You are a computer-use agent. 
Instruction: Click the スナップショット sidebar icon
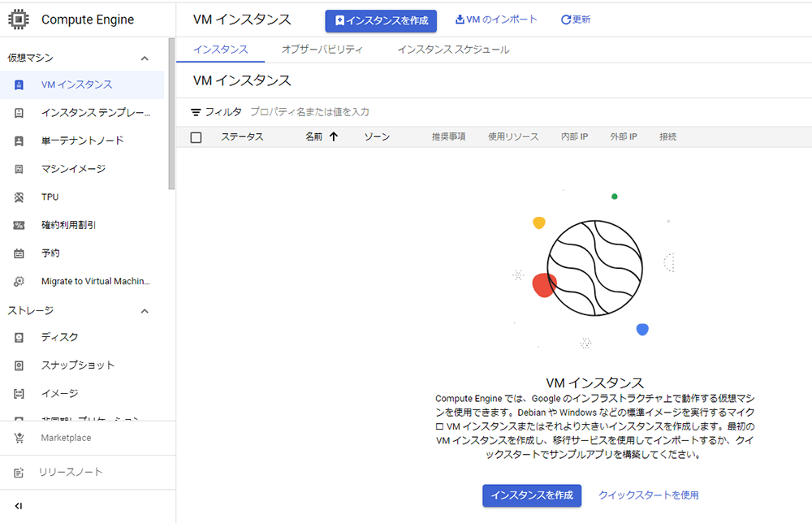point(19,365)
